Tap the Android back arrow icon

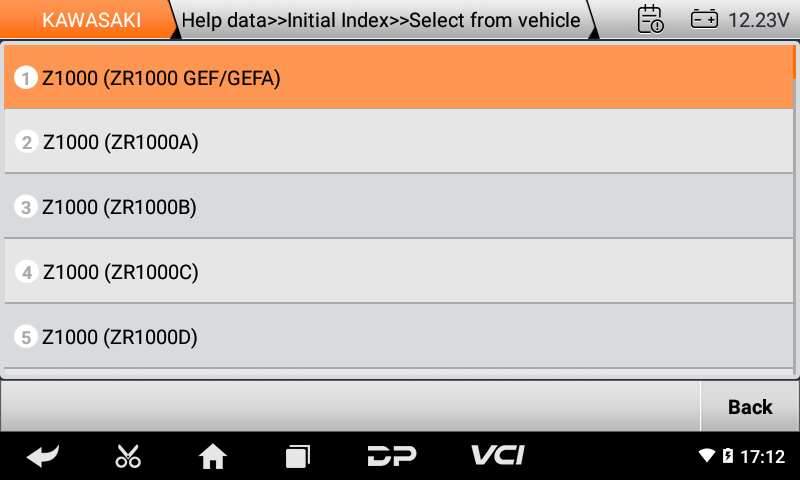tap(43, 456)
